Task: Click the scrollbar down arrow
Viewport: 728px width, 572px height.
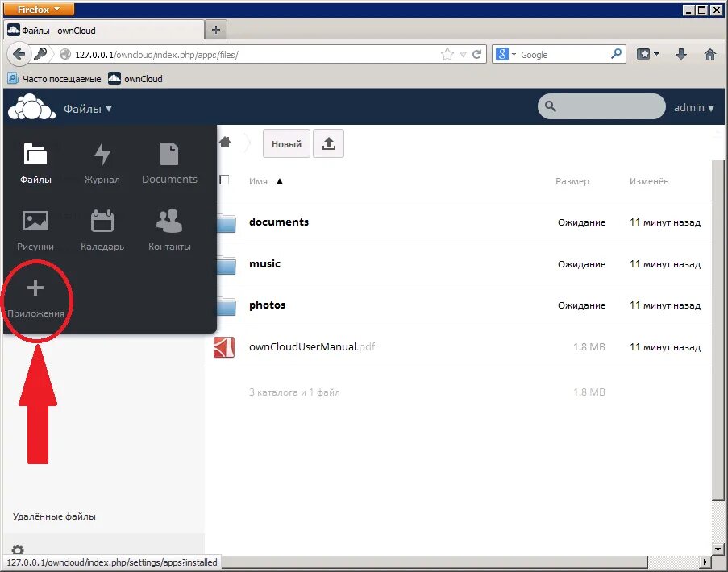Action: [718, 549]
